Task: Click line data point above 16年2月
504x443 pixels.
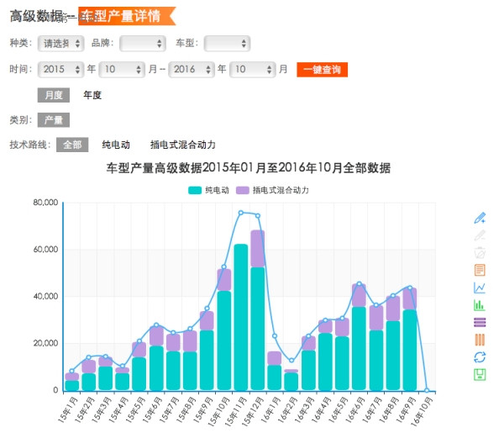Action: point(291,361)
